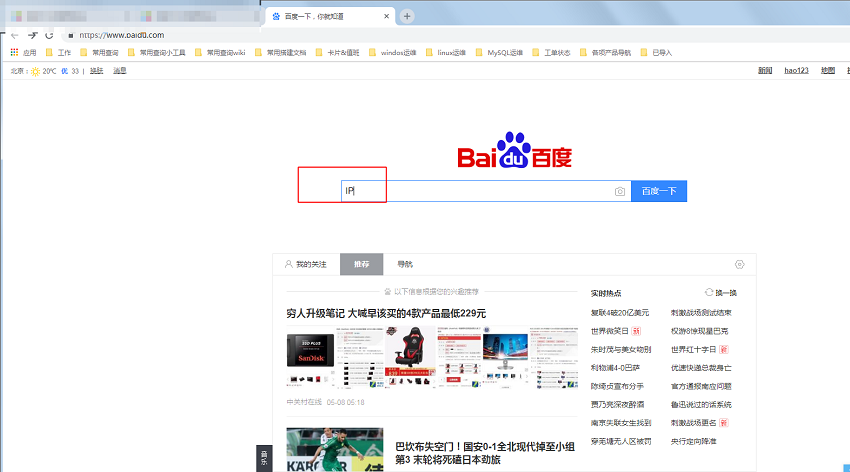Open the 常用查询wiki bookmark folder

[x=220, y=53]
